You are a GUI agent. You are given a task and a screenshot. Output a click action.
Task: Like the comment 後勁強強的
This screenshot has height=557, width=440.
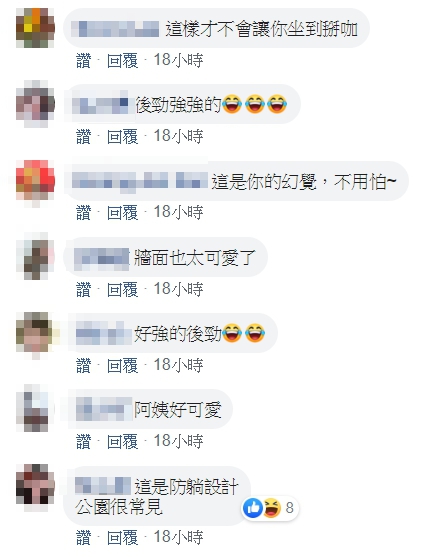[83, 136]
